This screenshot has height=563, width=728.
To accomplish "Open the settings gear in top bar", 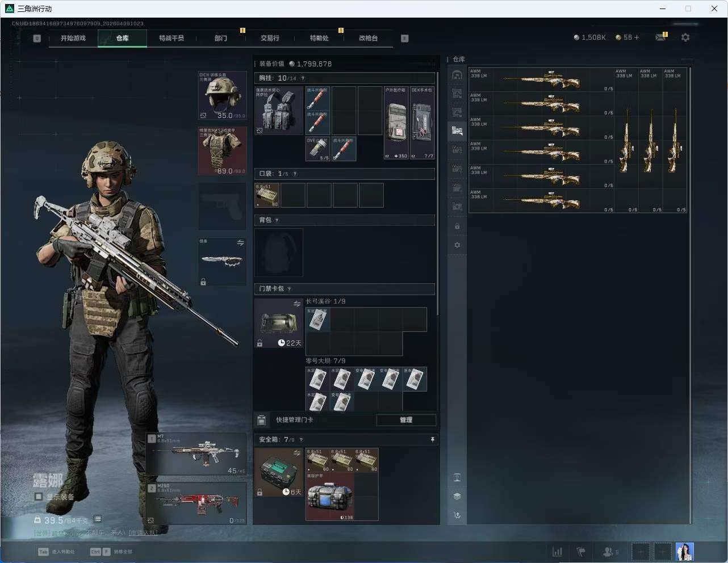I will pos(685,37).
